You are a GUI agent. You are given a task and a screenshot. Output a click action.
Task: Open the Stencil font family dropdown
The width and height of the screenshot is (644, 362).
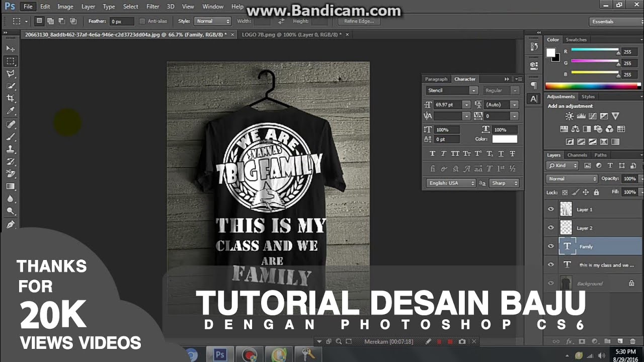pyautogui.click(x=473, y=90)
